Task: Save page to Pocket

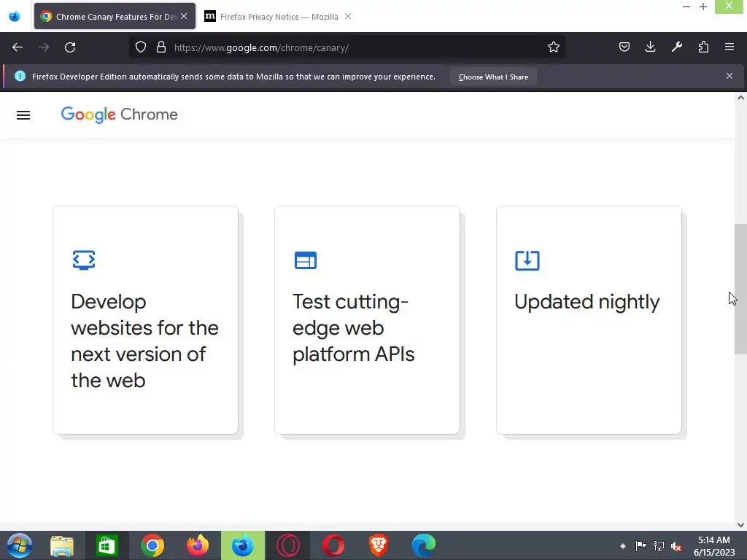Action: pos(624,47)
